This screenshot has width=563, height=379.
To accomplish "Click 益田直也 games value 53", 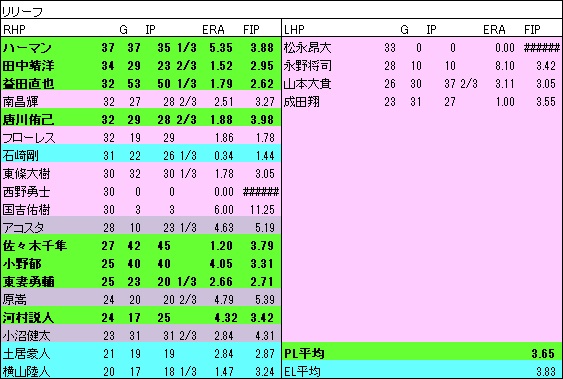I will pyautogui.click(x=134, y=84).
